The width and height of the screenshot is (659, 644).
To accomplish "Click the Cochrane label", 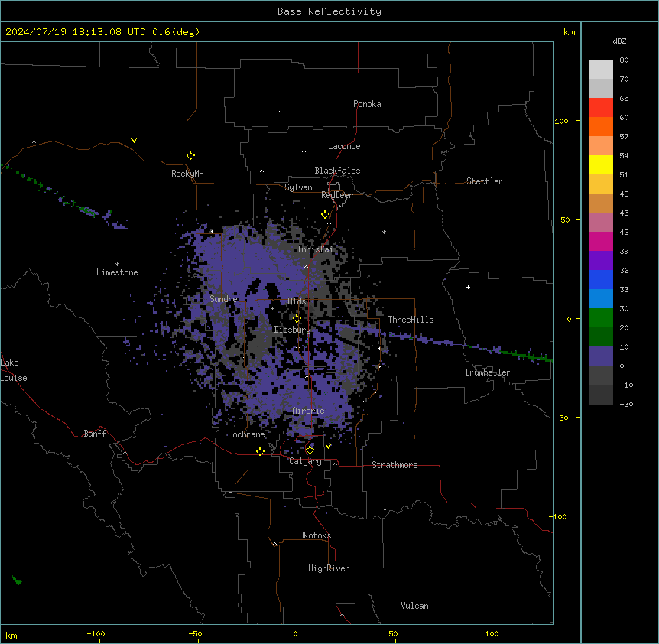I will tap(246, 434).
